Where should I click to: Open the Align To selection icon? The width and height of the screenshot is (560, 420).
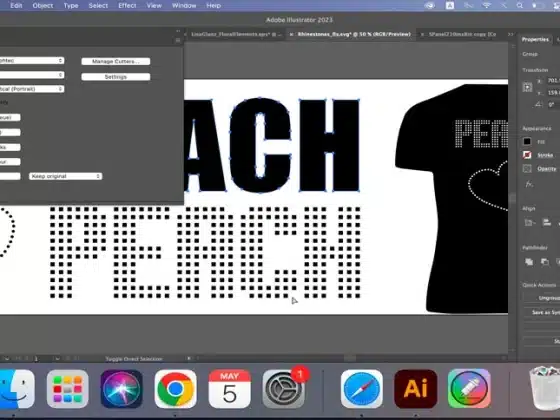(x=529, y=223)
